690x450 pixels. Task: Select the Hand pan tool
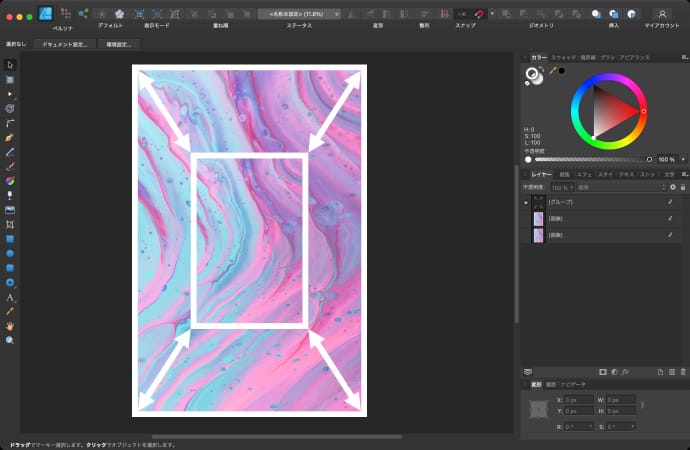point(10,326)
